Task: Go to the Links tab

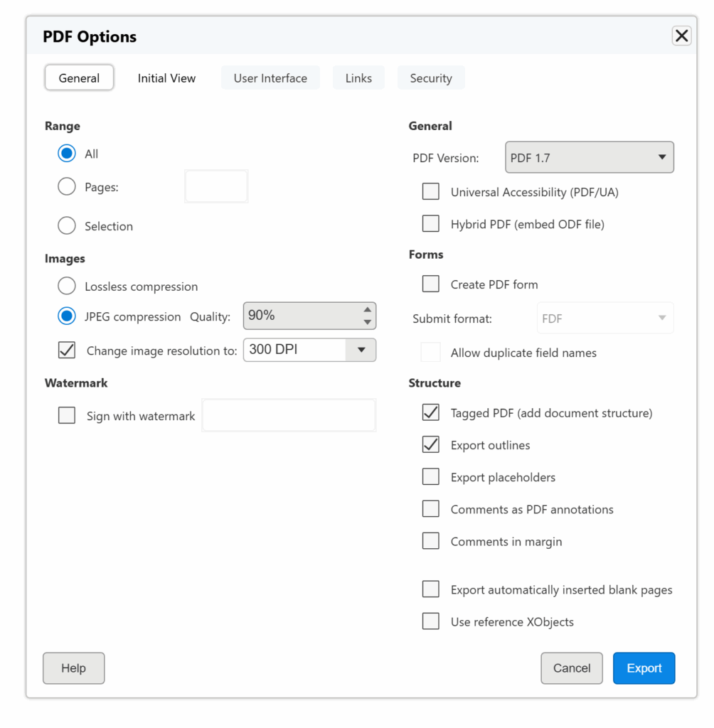Action: point(358,78)
